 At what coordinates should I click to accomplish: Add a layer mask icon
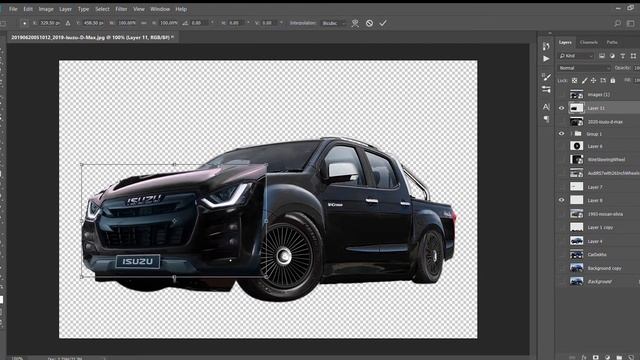point(596,357)
